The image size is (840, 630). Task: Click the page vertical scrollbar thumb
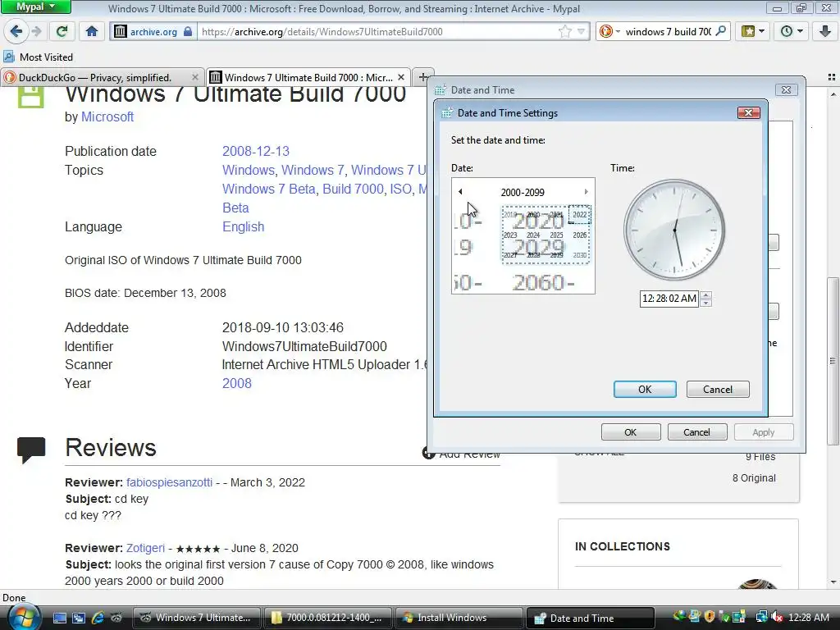[x=833, y=361]
